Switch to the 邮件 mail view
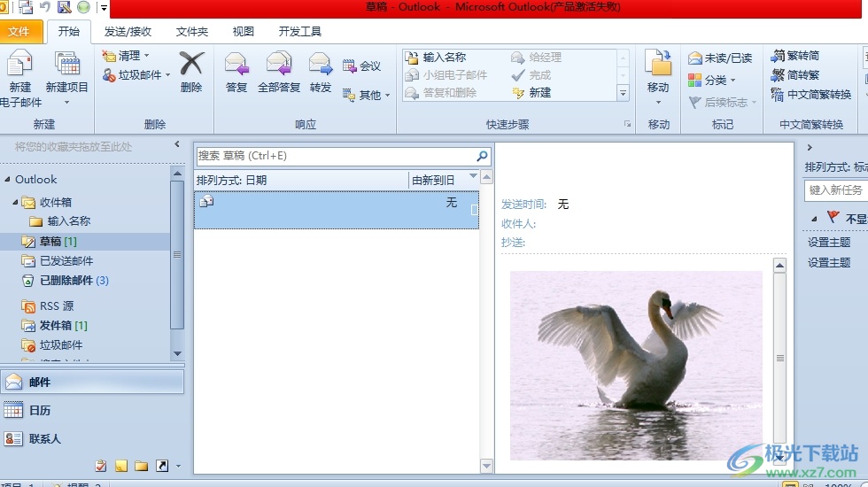Screen dimensions: 868x487 92,382
